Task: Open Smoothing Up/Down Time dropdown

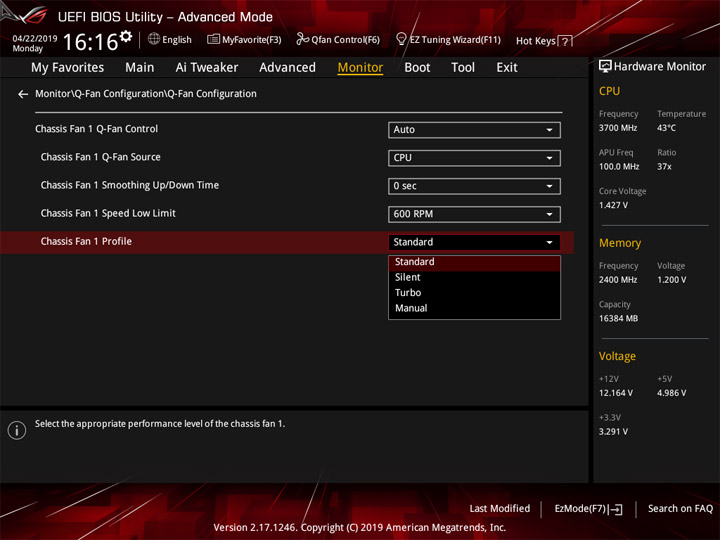Action: point(474,186)
